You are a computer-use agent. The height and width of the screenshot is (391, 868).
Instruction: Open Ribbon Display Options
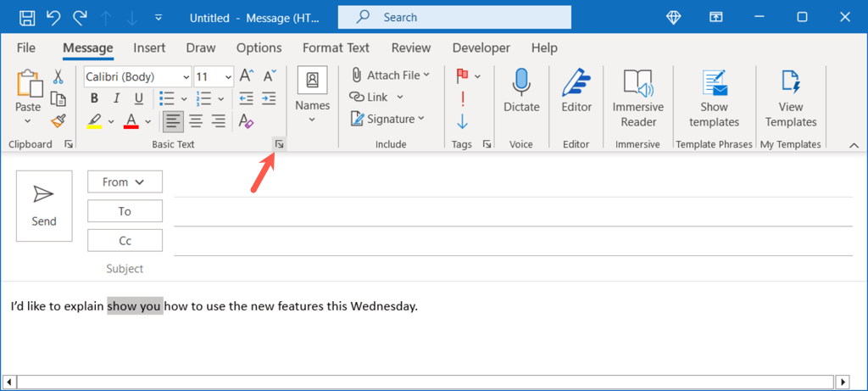(715, 18)
